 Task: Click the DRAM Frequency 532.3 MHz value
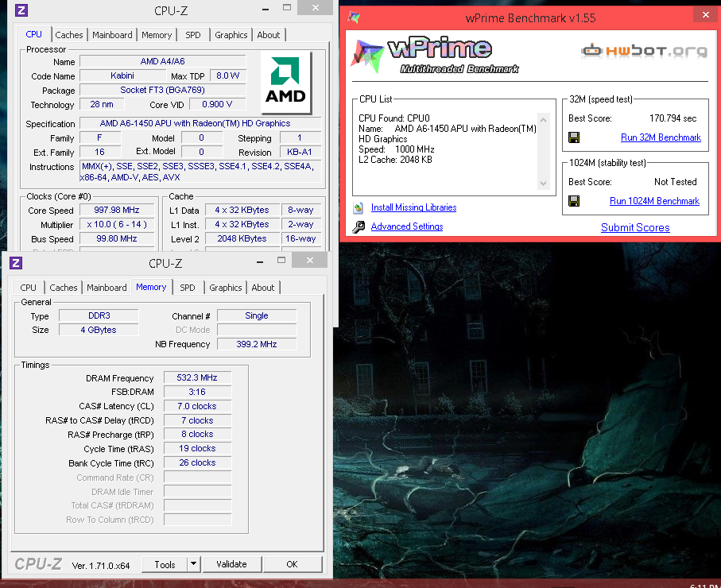coord(197,377)
